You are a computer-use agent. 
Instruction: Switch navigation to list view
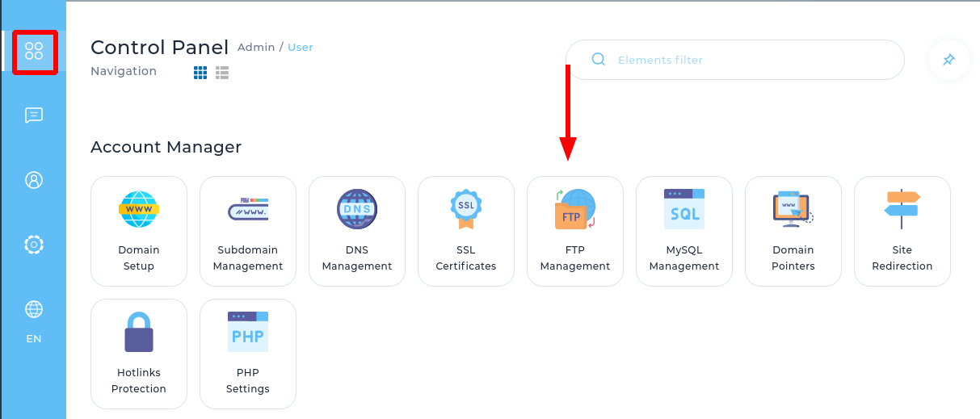pos(222,73)
